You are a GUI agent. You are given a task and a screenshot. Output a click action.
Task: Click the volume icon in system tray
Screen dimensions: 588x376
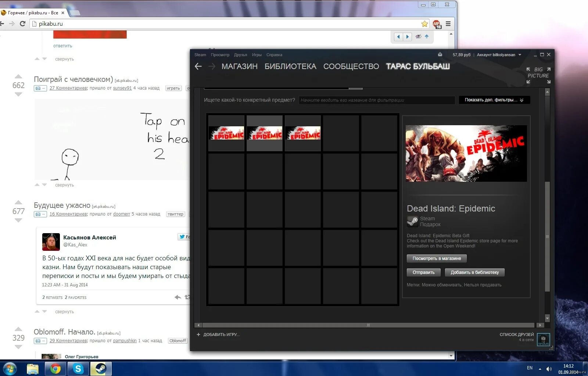(549, 369)
